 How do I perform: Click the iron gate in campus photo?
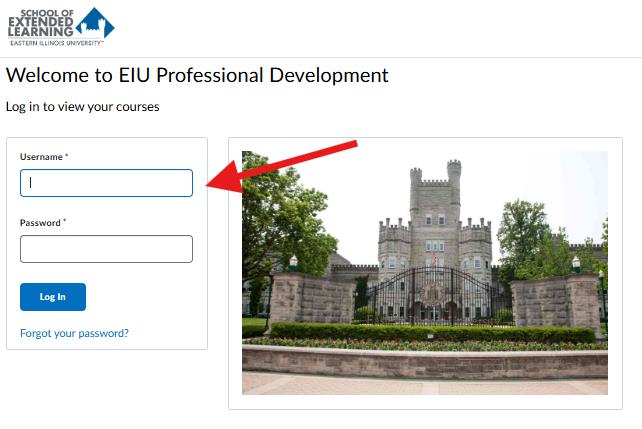(434, 296)
